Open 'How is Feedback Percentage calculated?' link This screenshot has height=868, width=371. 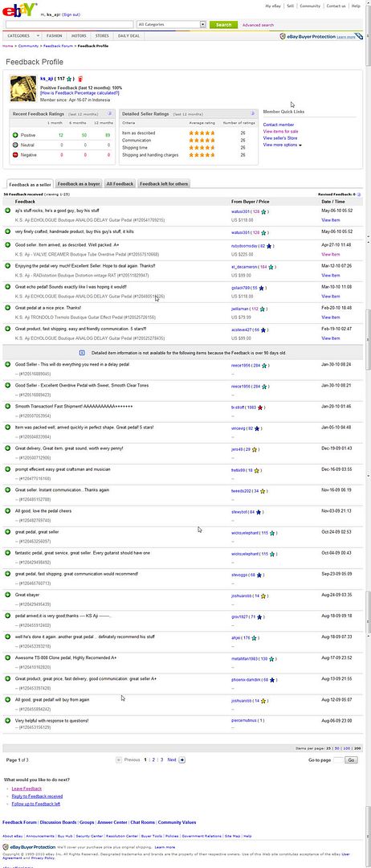[79, 93]
